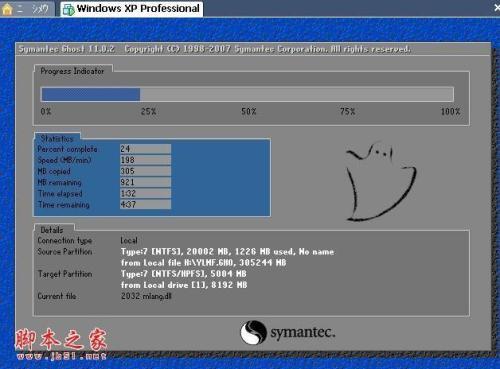Click the Symantec circular logo

253,332
